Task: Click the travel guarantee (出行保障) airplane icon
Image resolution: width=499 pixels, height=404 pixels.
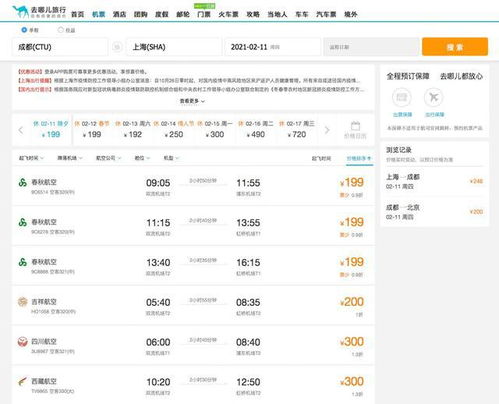Action: point(433,98)
